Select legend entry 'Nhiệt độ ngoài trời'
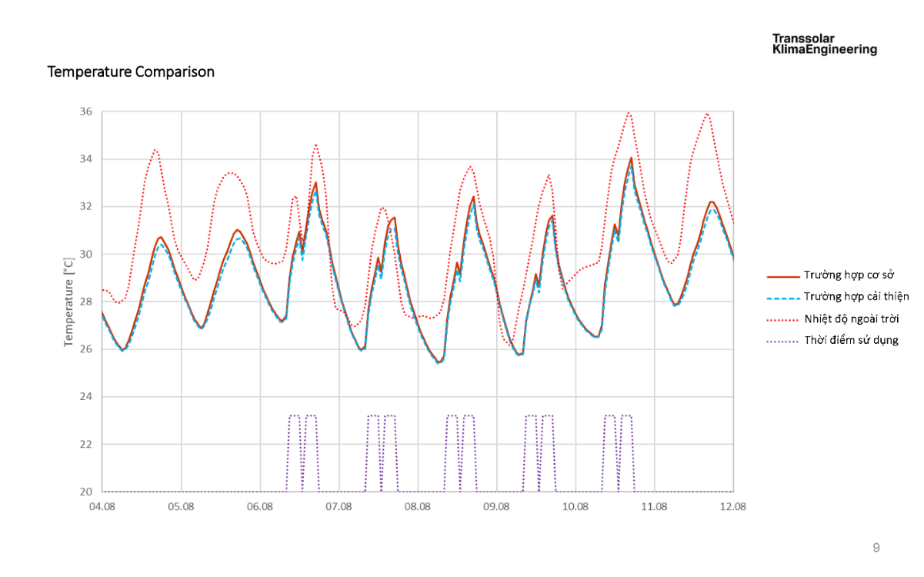924x577 pixels. [x=852, y=319]
